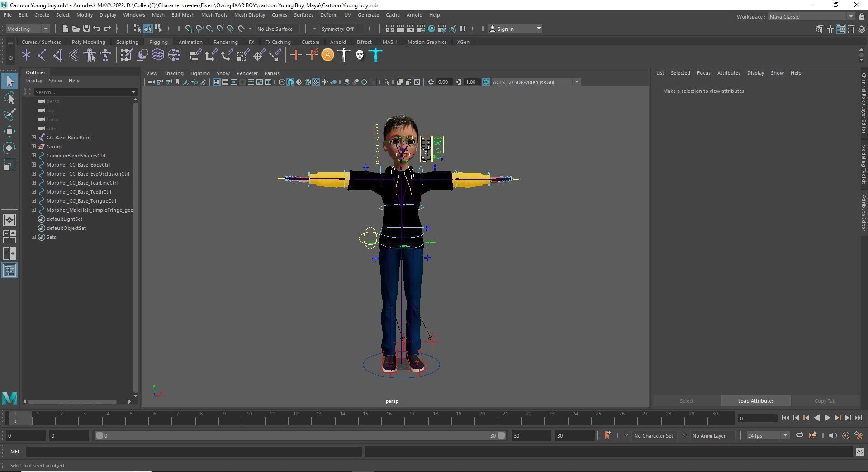Image resolution: width=868 pixels, height=472 pixels.
Task: Click the Outliner horizontal scrollbar
Action: pos(72,401)
